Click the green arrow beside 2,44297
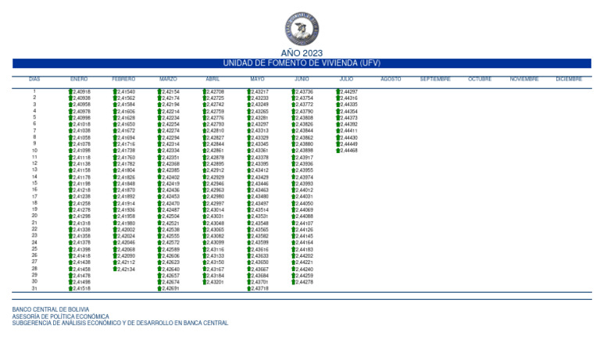 click(x=338, y=92)
